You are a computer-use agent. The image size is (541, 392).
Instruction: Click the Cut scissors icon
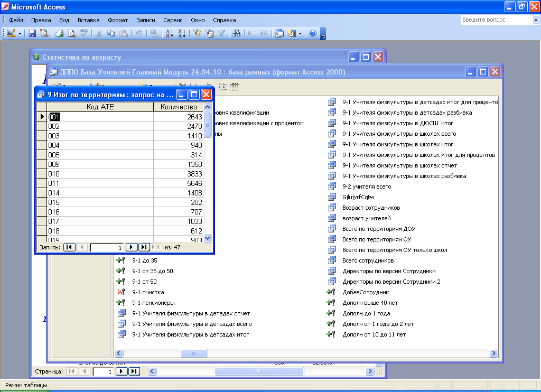point(99,33)
